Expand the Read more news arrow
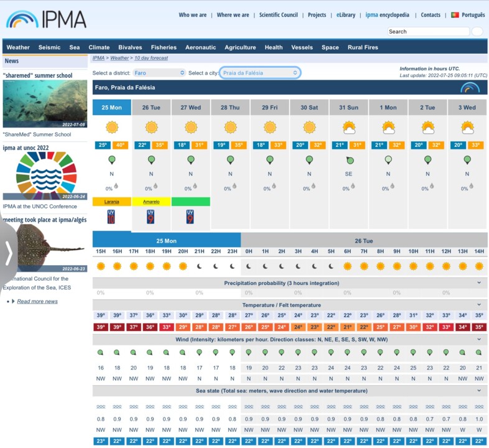The width and height of the screenshot is (489, 448). coord(13,301)
